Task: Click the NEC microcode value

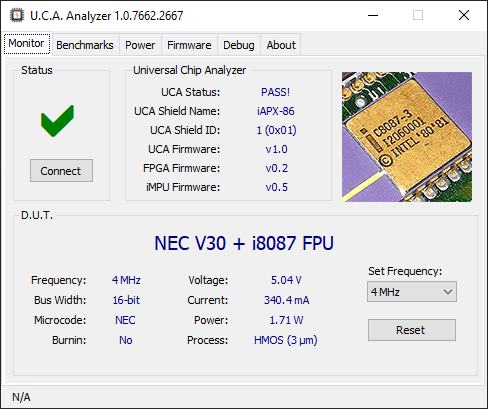Action: (125, 320)
